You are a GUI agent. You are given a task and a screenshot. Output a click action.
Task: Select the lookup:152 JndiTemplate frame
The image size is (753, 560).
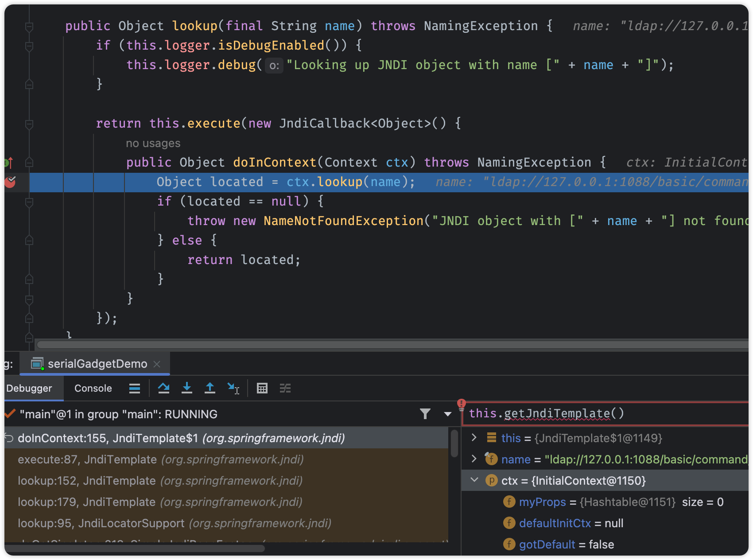coord(226,481)
